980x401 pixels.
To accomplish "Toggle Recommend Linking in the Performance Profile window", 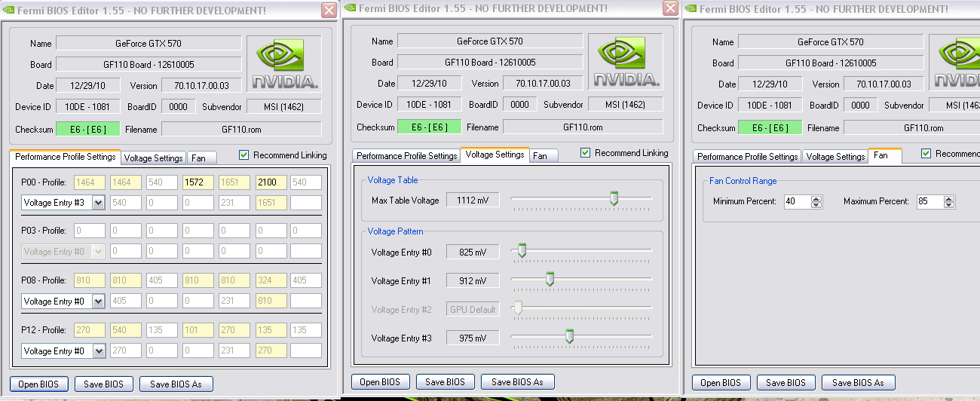I will tap(243, 155).
